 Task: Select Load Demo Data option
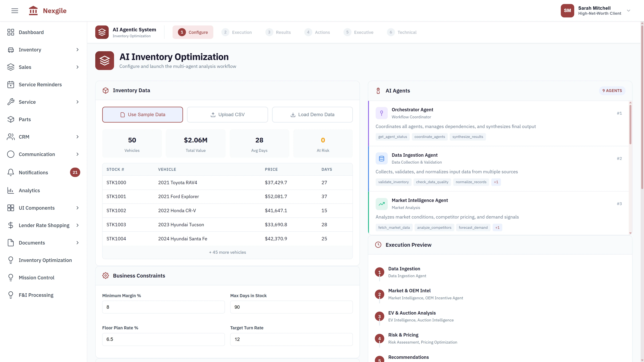coord(312,114)
